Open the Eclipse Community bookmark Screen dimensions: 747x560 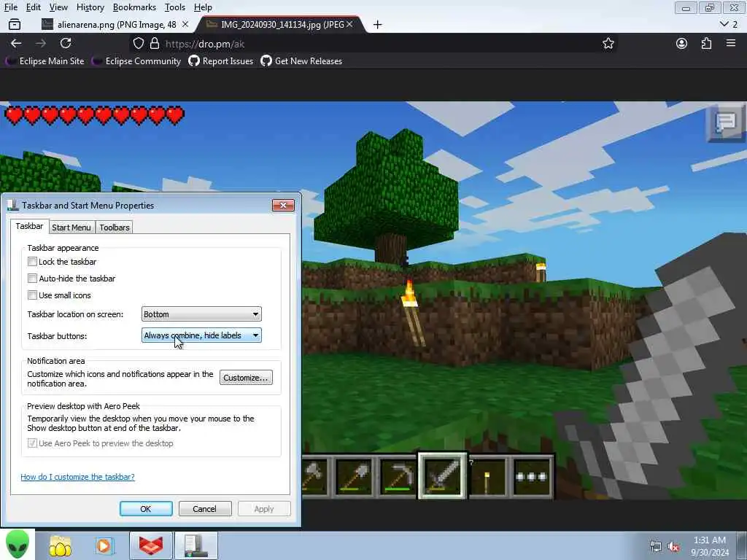tap(136, 61)
